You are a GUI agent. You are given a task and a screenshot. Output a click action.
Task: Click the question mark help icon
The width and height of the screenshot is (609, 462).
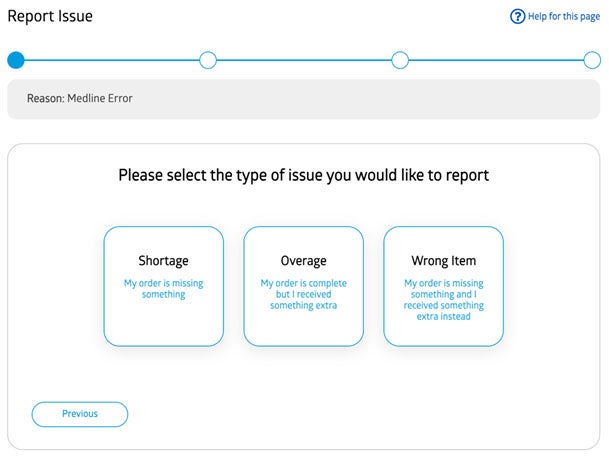click(x=517, y=16)
